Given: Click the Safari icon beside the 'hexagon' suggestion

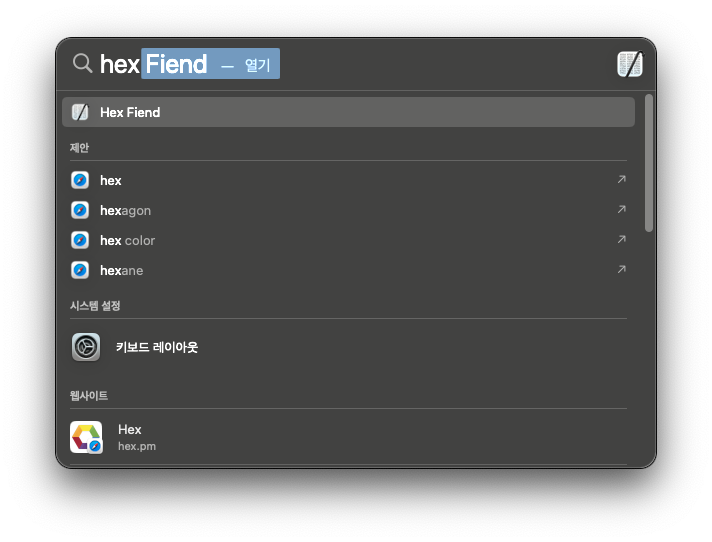Looking at the screenshot, I should point(80,210).
